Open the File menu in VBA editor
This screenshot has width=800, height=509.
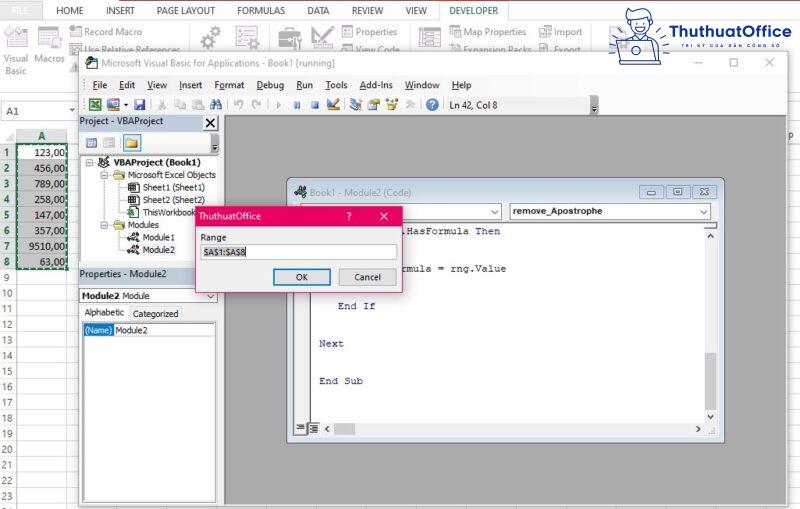coord(99,85)
